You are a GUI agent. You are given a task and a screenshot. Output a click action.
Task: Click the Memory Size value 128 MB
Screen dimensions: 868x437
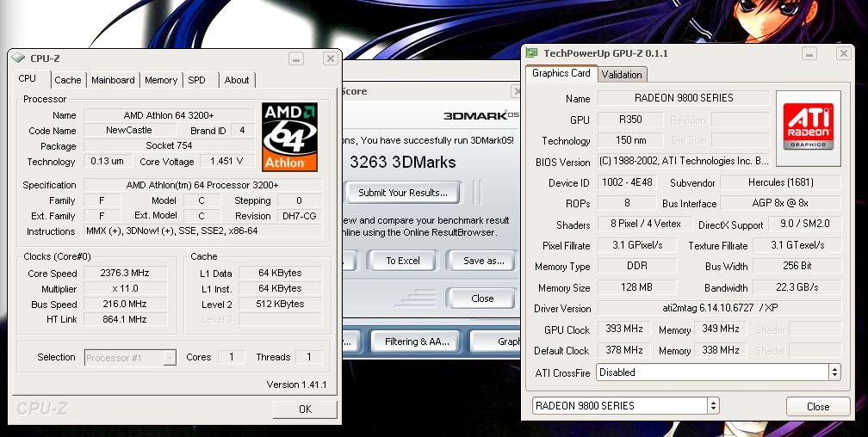click(636, 287)
